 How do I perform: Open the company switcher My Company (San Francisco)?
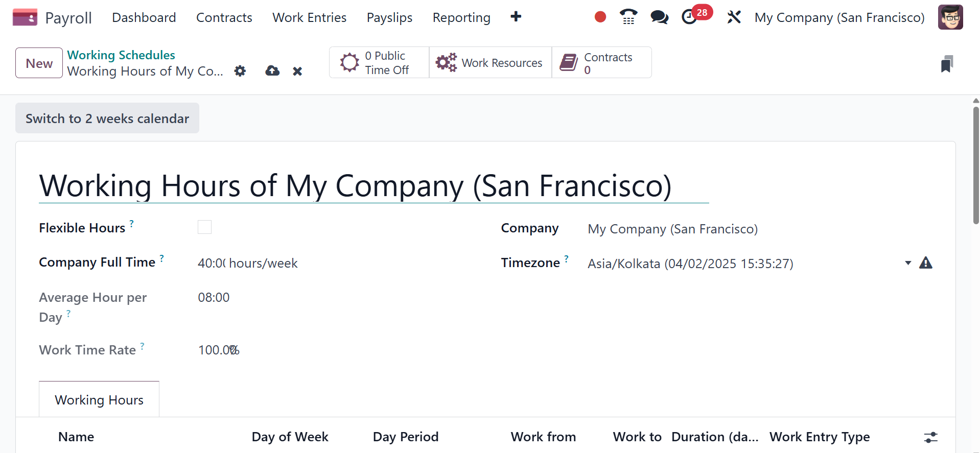pyautogui.click(x=839, y=17)
